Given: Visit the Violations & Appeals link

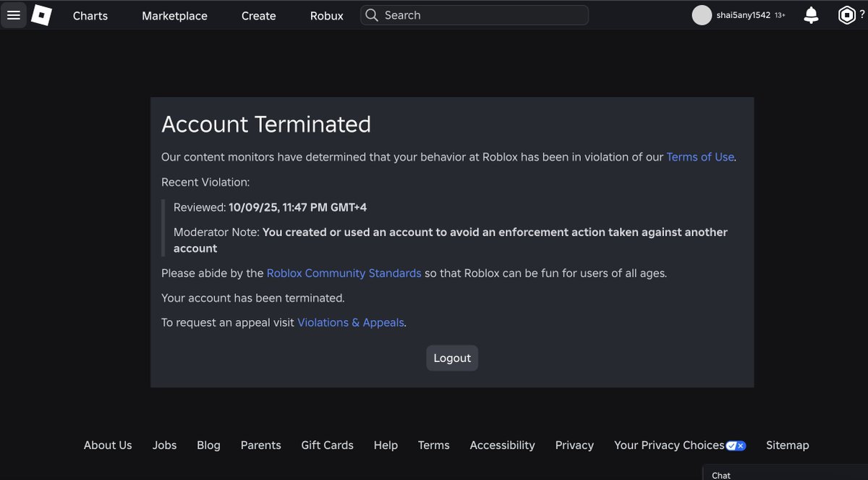Looking at the screenshot, I should (x=351, y=322).
